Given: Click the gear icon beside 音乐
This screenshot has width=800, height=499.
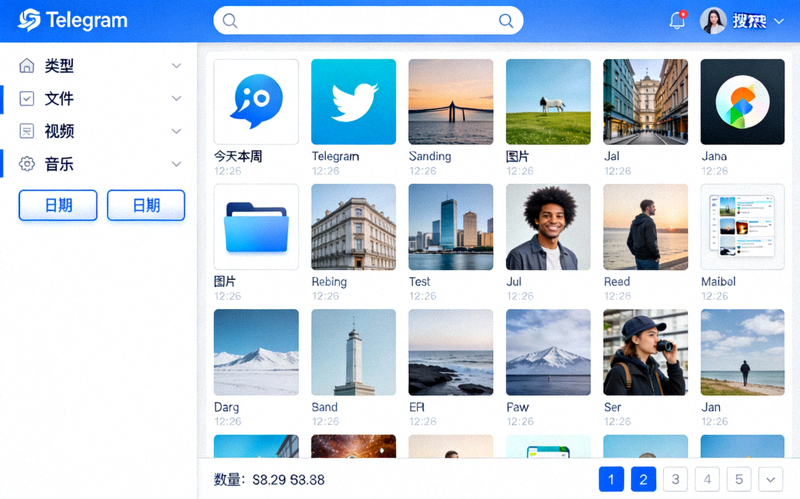Looking at the screenshot, I should [27, 164].
